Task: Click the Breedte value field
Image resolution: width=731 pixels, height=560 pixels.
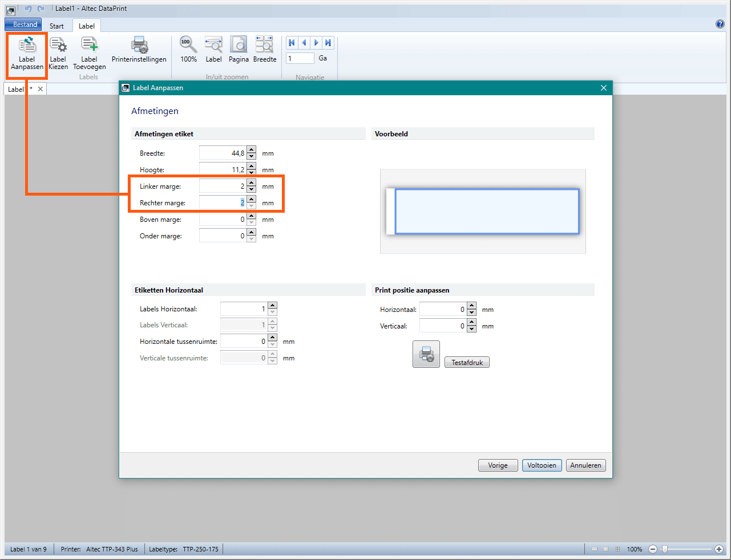Action: tap(223, 153)
